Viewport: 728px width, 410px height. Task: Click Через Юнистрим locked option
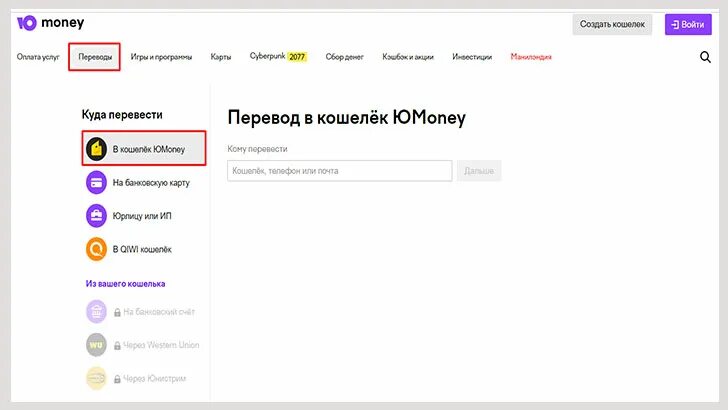(x=136, y=378)
